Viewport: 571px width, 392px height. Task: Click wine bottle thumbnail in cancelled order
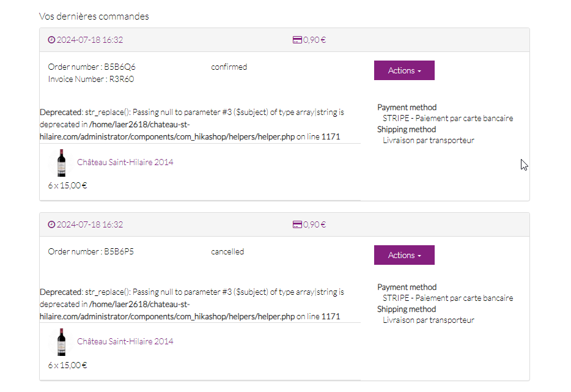click(x=61, y=342)
